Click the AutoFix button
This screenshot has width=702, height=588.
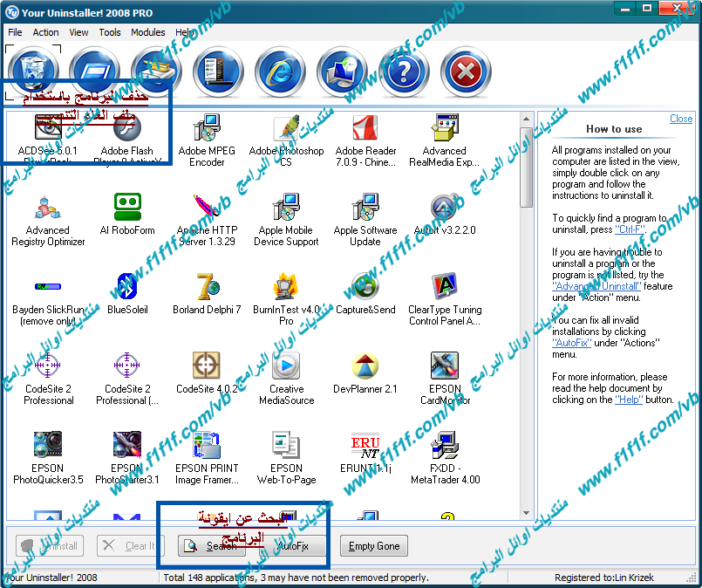pyautogui.click(x=293, y=546)
